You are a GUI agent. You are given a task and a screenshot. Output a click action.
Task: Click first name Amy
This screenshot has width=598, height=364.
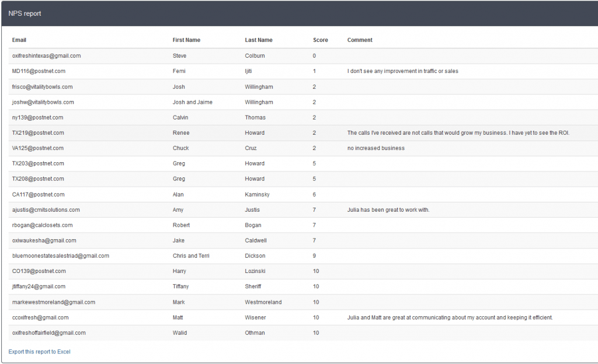(178, 210)
